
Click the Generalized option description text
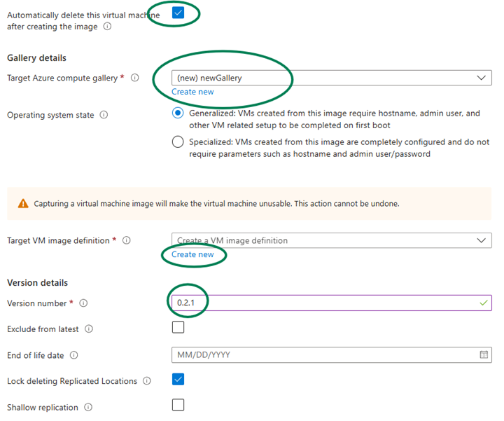tap(335, 119)
